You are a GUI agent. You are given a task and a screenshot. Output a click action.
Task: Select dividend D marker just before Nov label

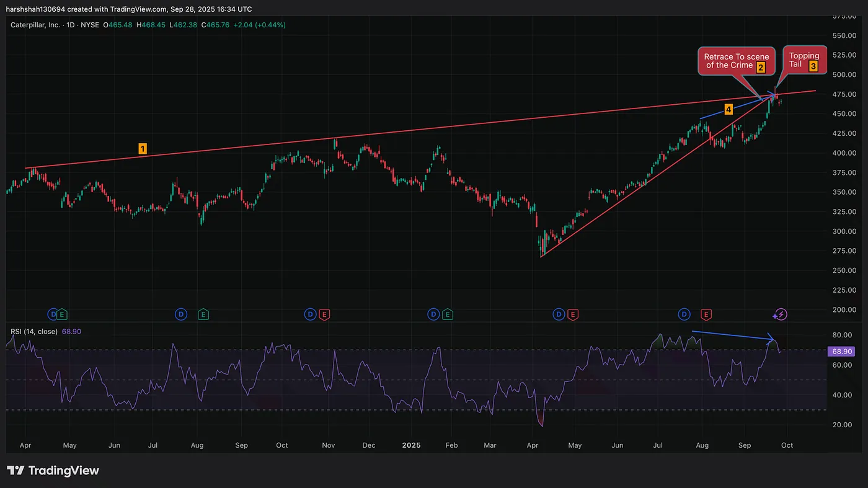click(x=310, y=314)
